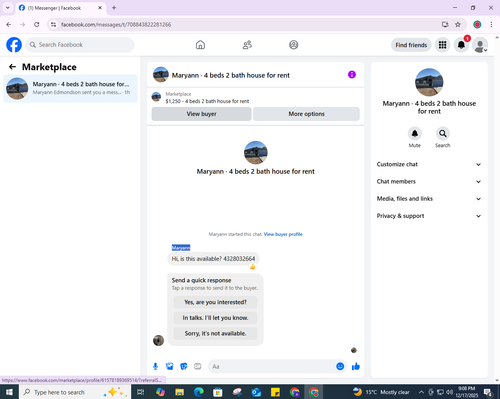
Task: Search in conversation with magnifier icon
Action: click(443, 134)
